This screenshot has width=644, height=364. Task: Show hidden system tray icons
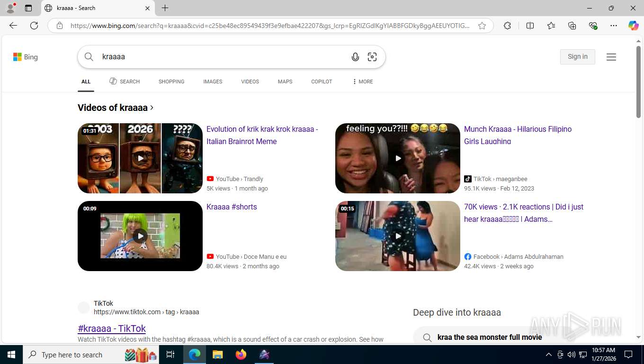(549, 355)
